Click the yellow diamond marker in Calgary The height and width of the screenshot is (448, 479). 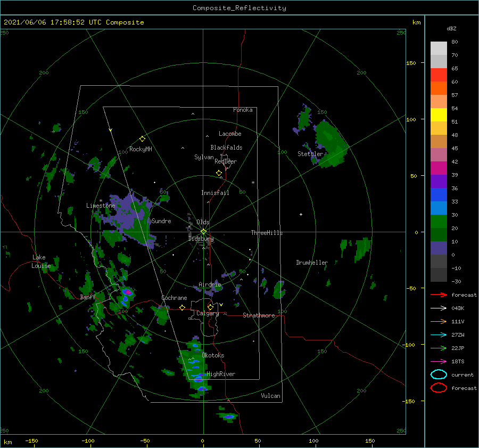pos(210,307)
